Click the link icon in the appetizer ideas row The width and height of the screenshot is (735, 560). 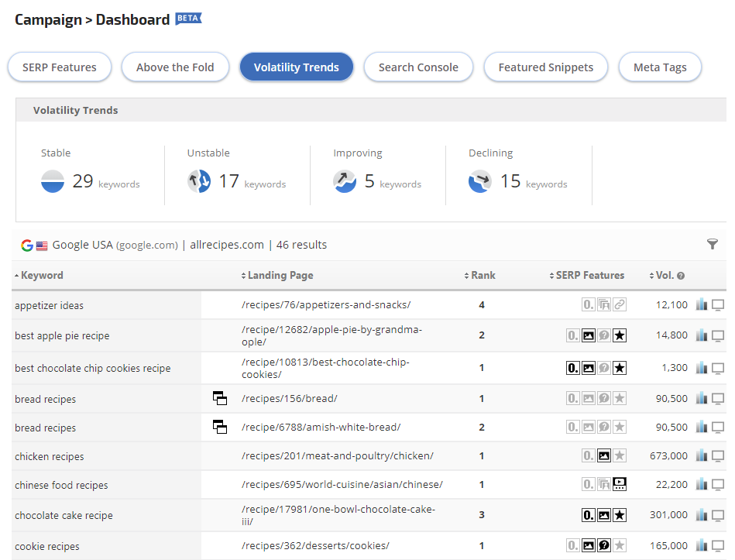click(620, 305)
